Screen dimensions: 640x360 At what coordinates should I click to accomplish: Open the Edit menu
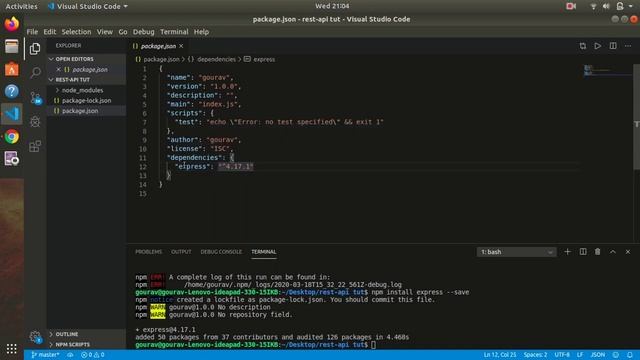(50, 32)
